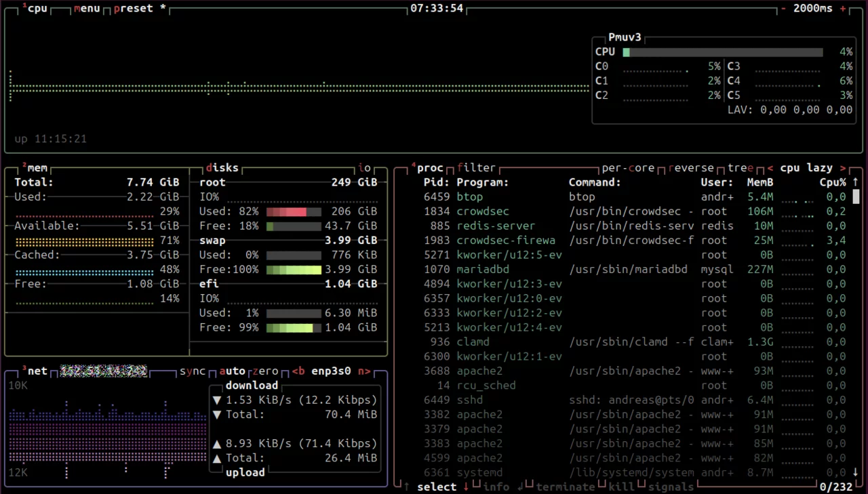Screen dimensions: 868x494
Task: Click the upload speed value
Action: click(x=302, y=443)
